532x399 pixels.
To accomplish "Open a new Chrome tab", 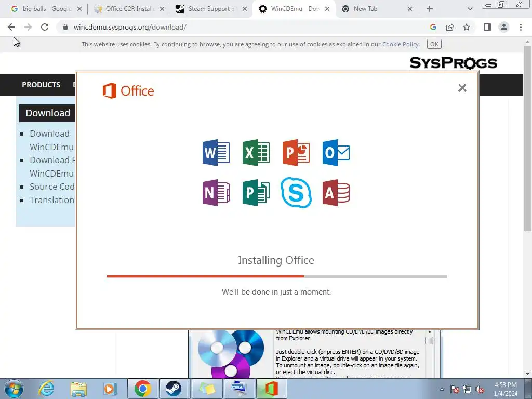I will click(430, 9).
